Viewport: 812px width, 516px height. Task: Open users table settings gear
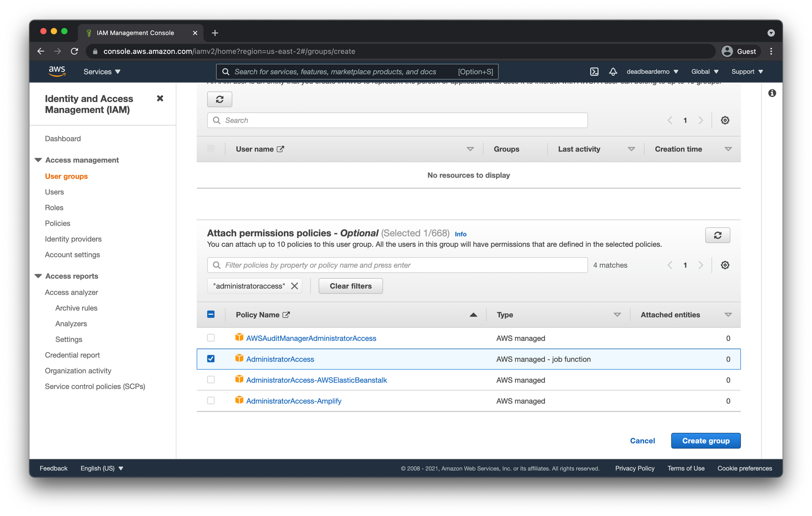[x=725, y=120]
